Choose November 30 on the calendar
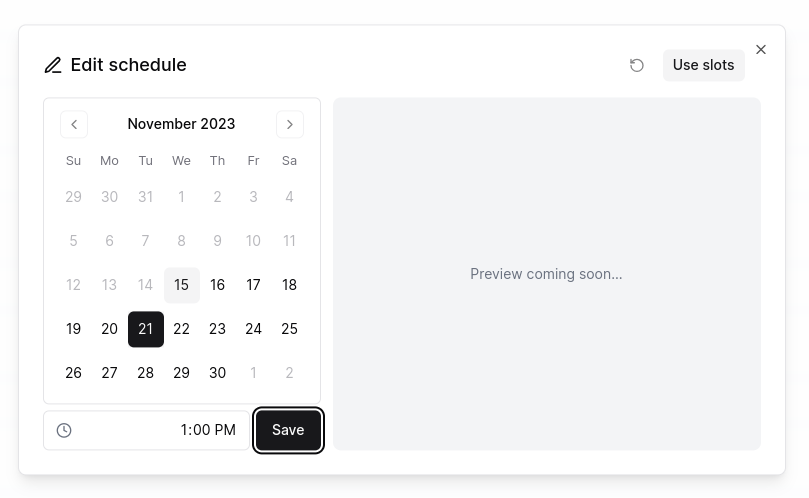Image resolution: width=809 pixels, height=498 pixels. point(218,373)
